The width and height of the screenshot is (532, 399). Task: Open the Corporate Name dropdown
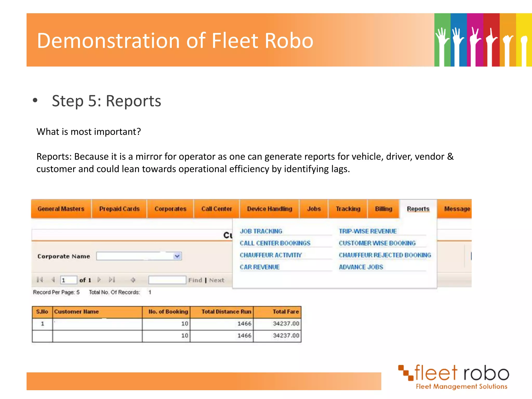pyautogui.click(x=177, y=256)
